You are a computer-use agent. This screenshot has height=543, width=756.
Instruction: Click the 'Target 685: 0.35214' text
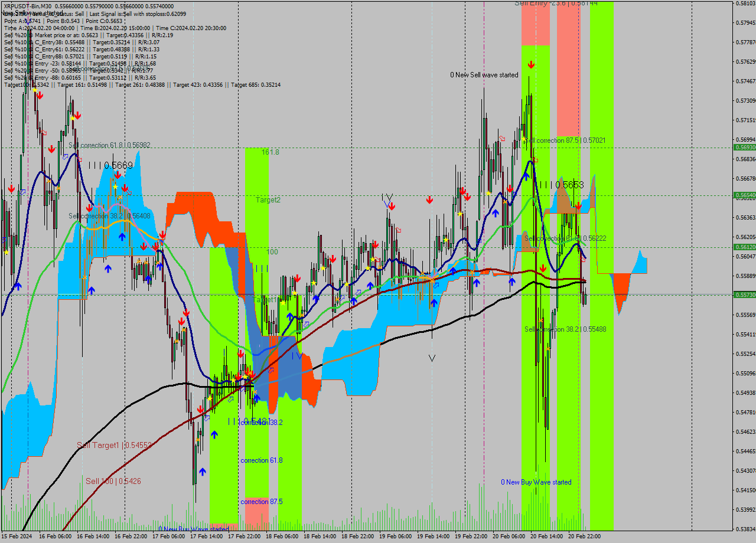click(x=256, y=85)
